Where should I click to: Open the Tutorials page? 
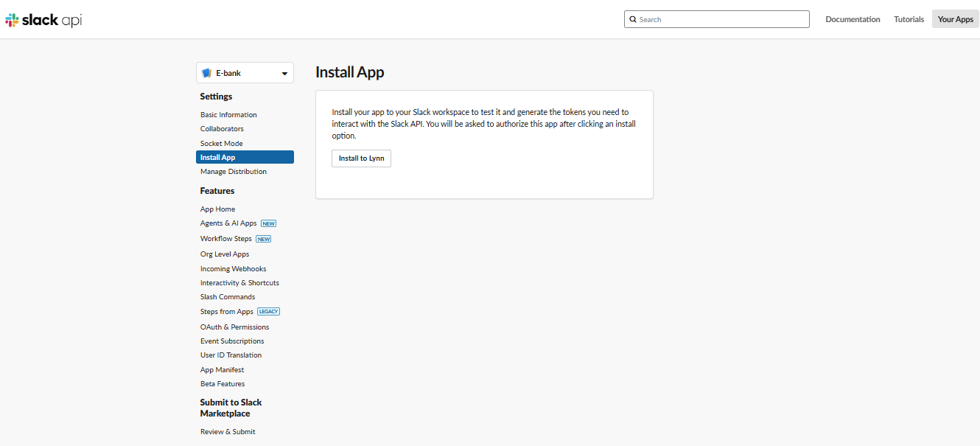point(909,19)
